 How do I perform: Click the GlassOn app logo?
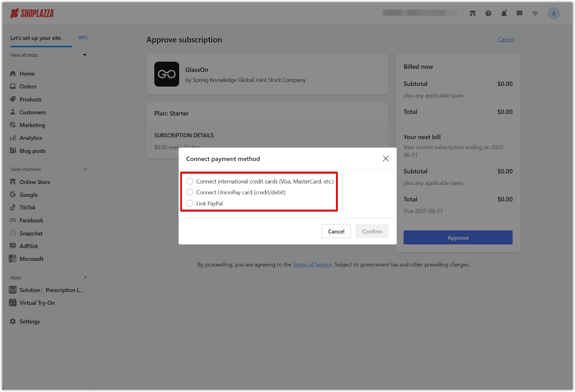click(167, 74)
